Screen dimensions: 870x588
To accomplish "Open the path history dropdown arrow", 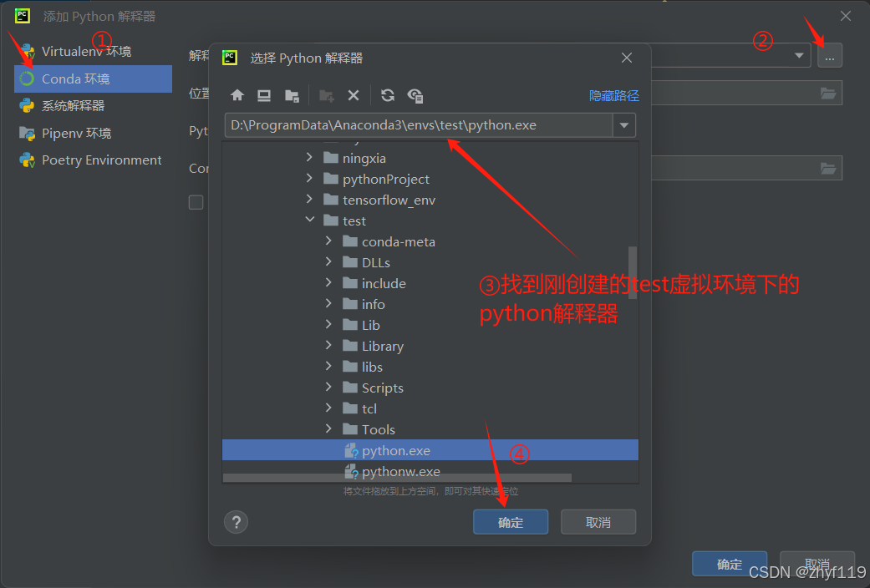I will [624, 125].
